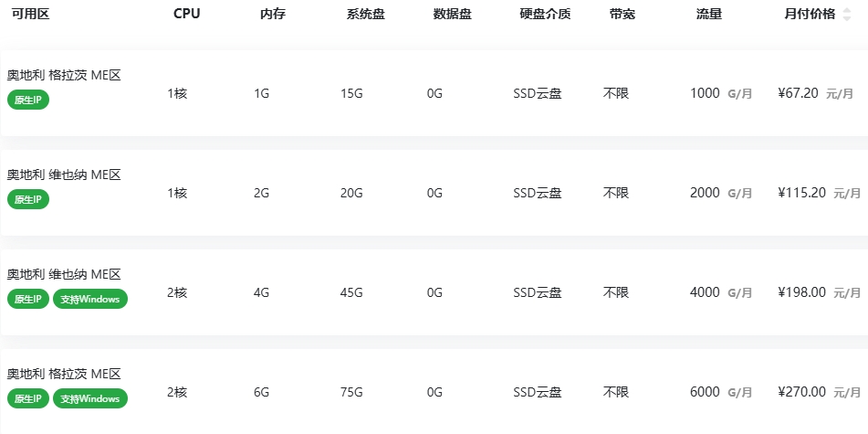Click 原生IP badge in the ¥115.20 row
Image resolution: width=868 pixels, height=434 pixels.
pos(28,199)
